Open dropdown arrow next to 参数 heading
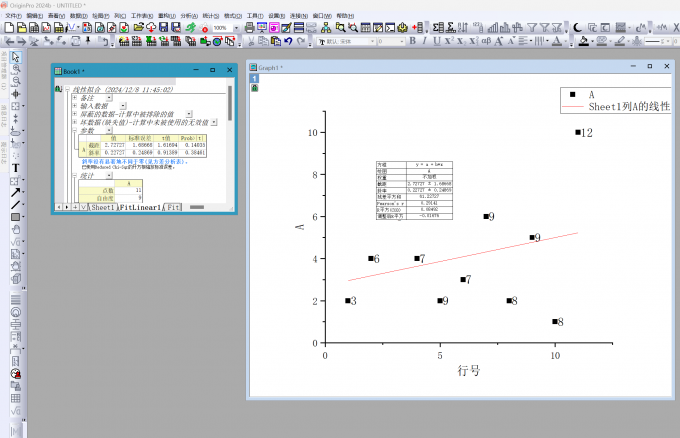Viewport: 680px width, 438px height. [x=109, y=130]
